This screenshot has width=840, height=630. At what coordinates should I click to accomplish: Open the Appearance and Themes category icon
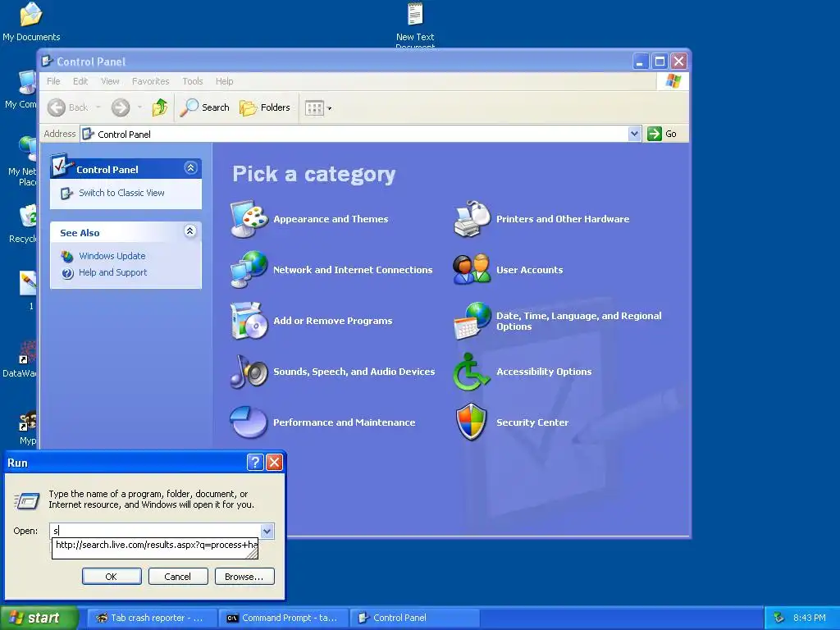pos(249,218)
